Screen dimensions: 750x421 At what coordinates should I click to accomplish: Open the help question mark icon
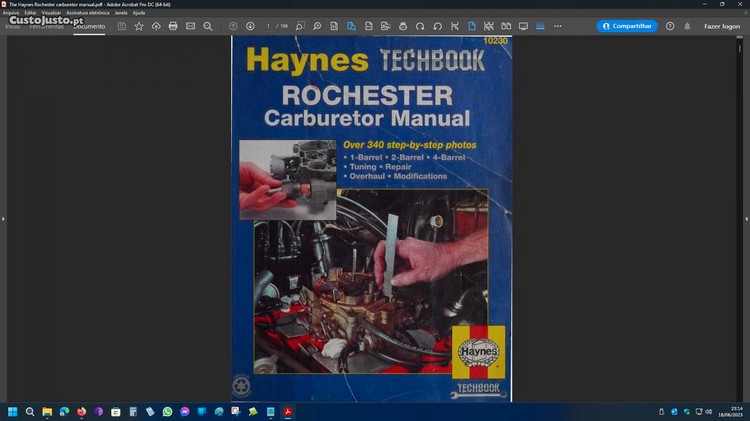[670, 26]
